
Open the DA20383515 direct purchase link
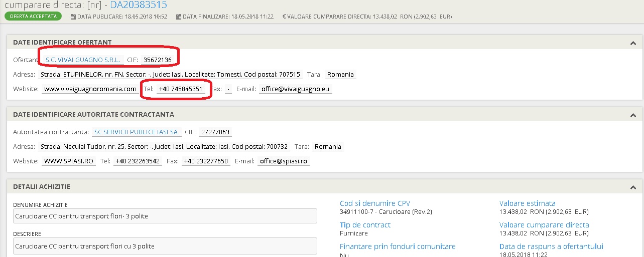coord(139,6)
